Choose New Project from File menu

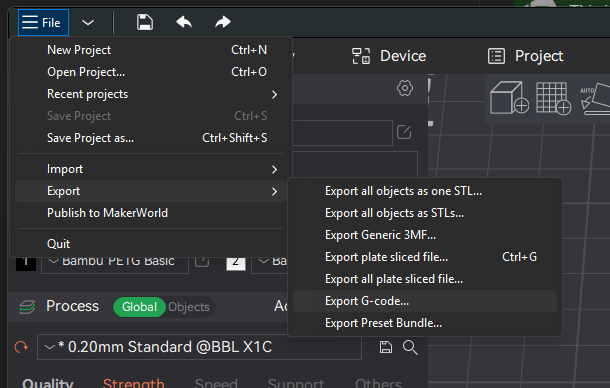[151, 50]
